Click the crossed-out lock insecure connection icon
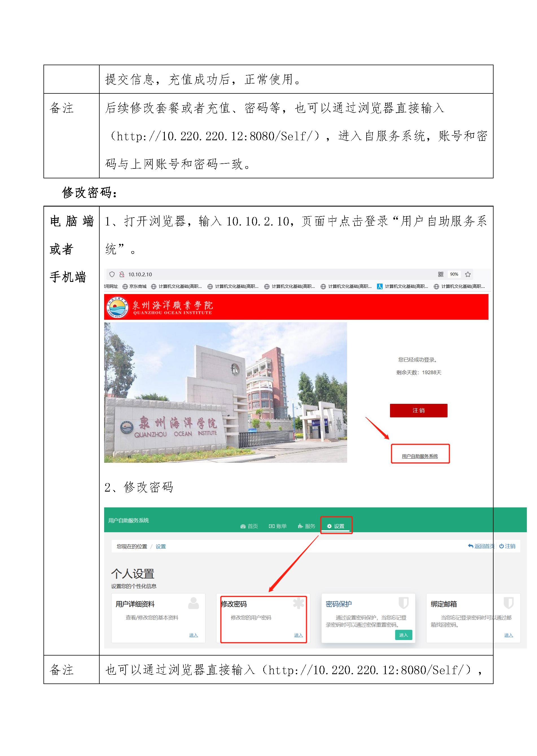 [122, 274]
